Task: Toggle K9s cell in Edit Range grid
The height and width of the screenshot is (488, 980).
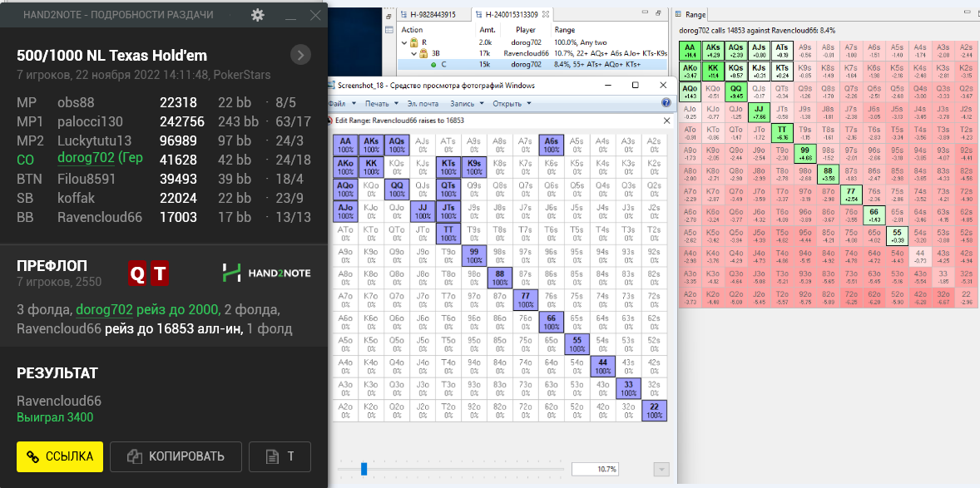Action: 473,165
